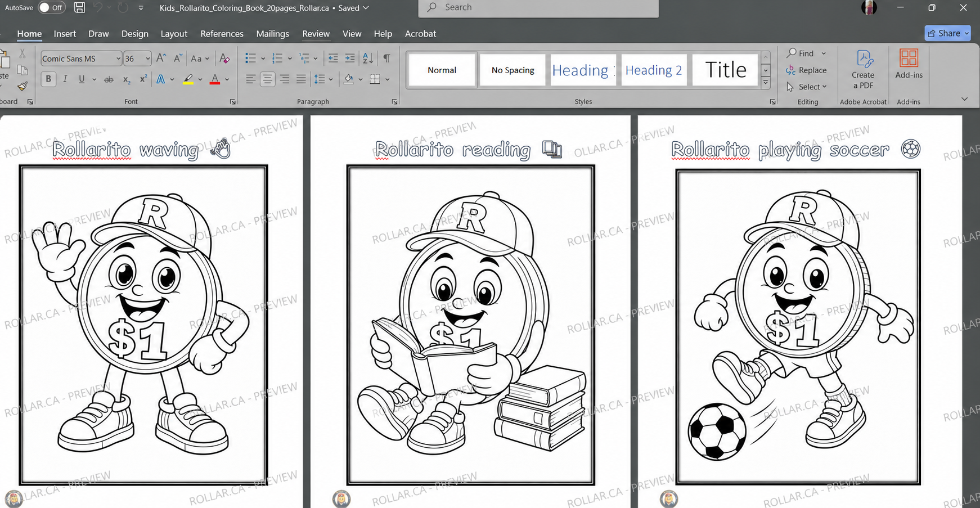Click Increase Font Size icon
Viewport: 980px width, 508px height.
161,58
